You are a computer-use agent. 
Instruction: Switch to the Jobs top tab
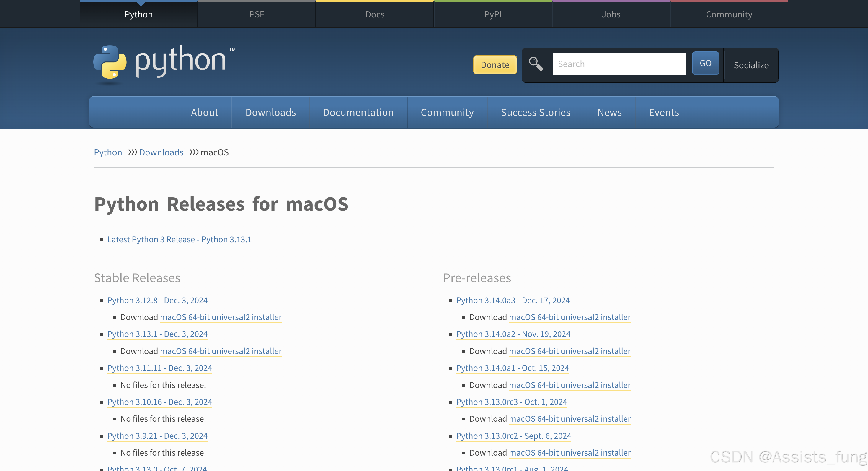click(x=611, y=14)
